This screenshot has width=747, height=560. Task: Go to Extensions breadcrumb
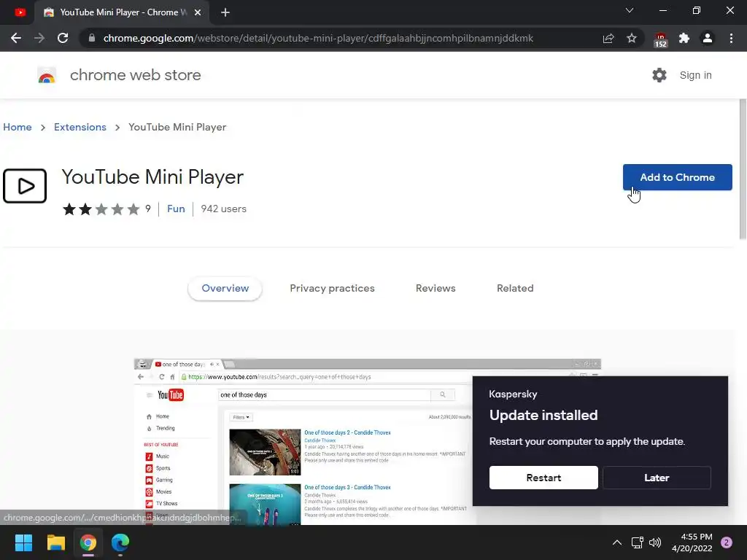(x=80, y=127)
